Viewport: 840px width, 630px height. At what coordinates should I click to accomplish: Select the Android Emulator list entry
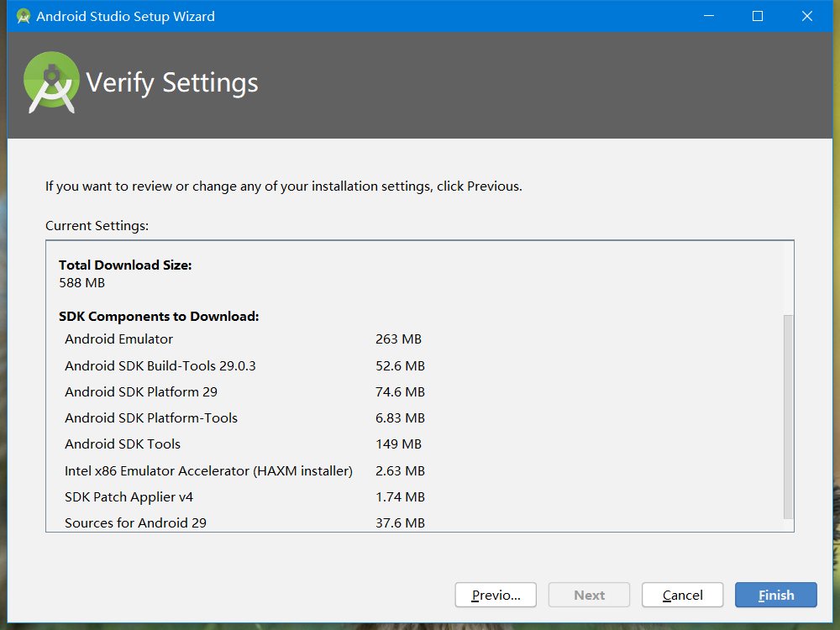point(118,339)
